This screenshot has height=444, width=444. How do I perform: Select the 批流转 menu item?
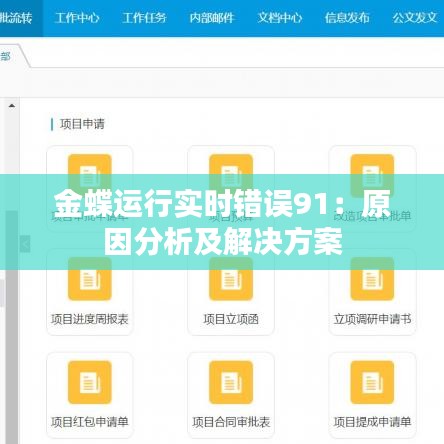click(16, 18)
